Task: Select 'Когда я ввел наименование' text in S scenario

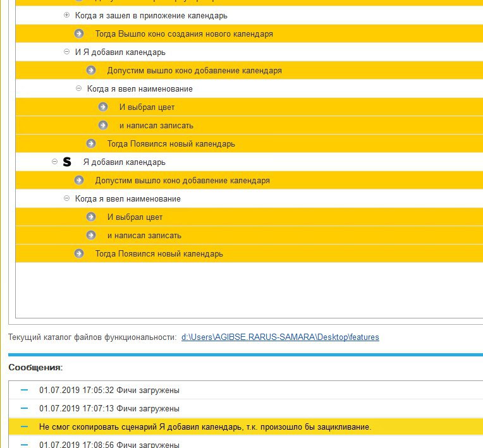Action: tap(128, 198)
